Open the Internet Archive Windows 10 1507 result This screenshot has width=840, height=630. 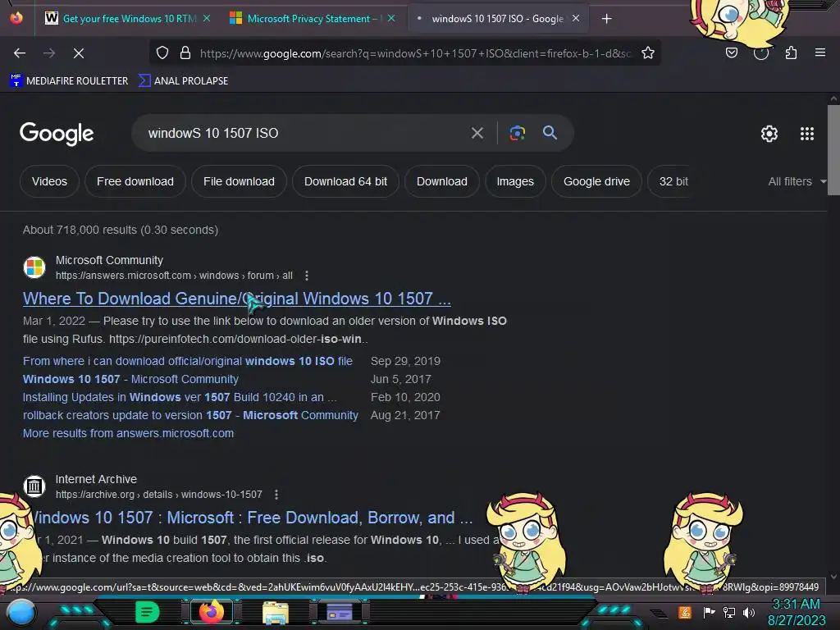[252, 518]
